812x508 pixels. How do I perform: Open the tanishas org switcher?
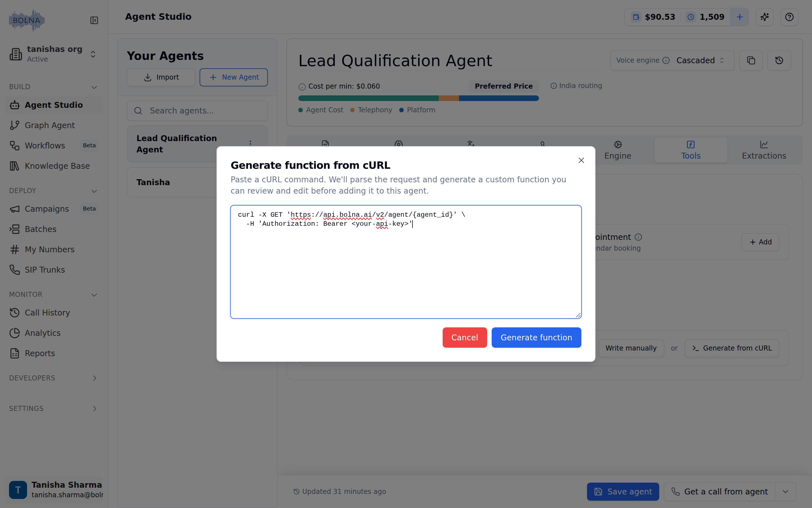(54, 54)
